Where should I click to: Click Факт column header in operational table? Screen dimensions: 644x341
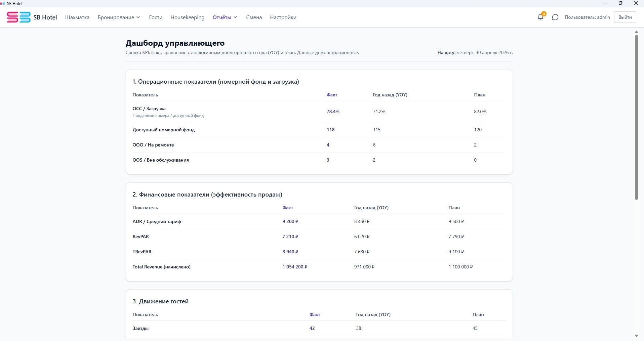(x=332, y=95)
